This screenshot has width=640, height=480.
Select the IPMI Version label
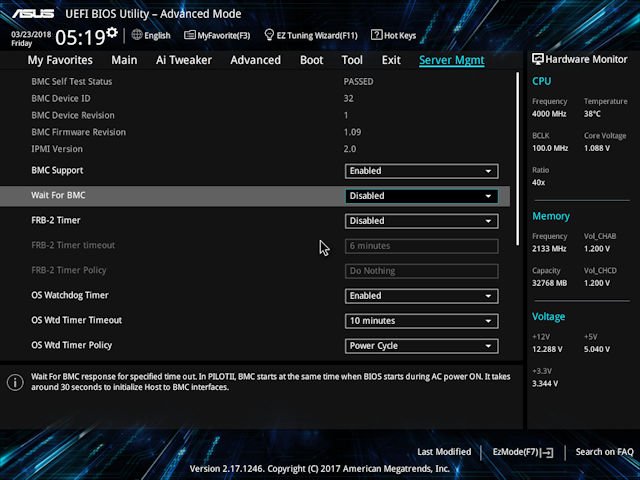(x=57, y=149)
